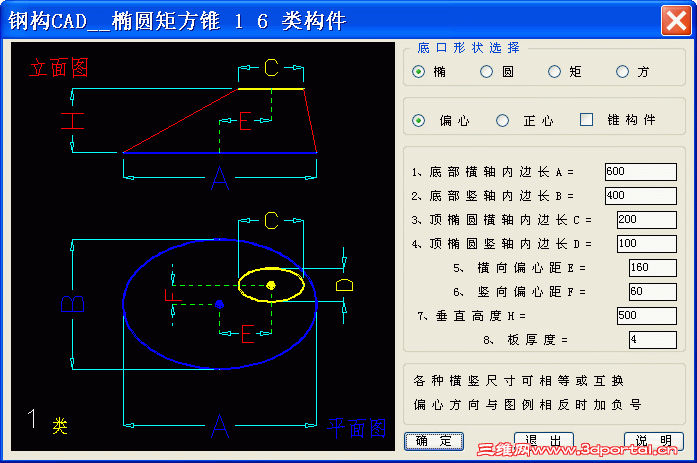The width and height of the screenshot is (697, 463).
Task: Click the vertical height H field (500)
Action: (x=647, y=315)
